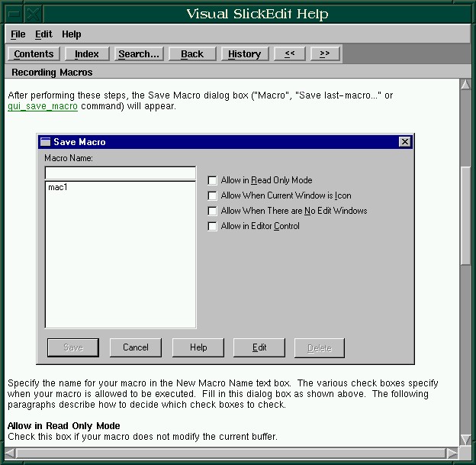Go to previous topic with << button
476x465 pixels.
click(290, 54)
